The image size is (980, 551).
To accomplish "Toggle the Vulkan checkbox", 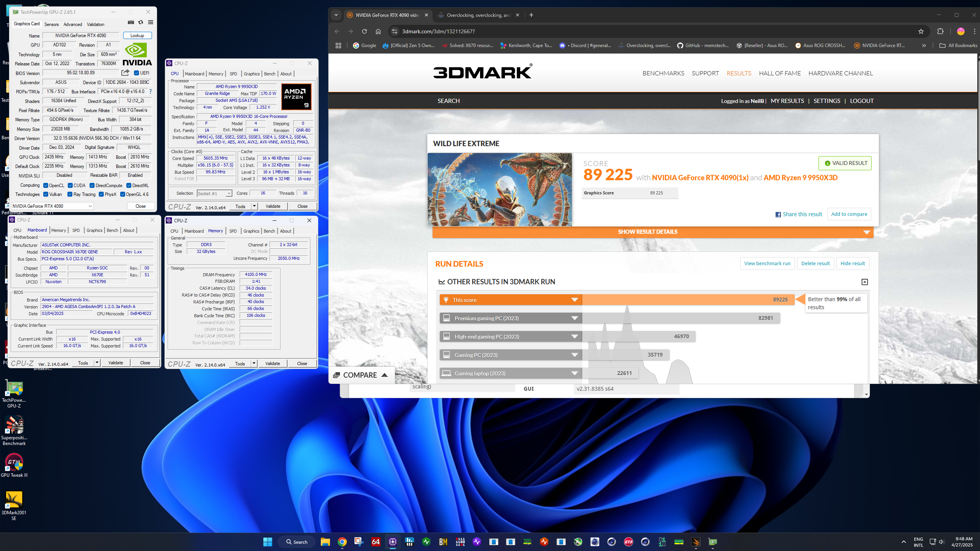I will pyautogui.click(x=46, y=194).
